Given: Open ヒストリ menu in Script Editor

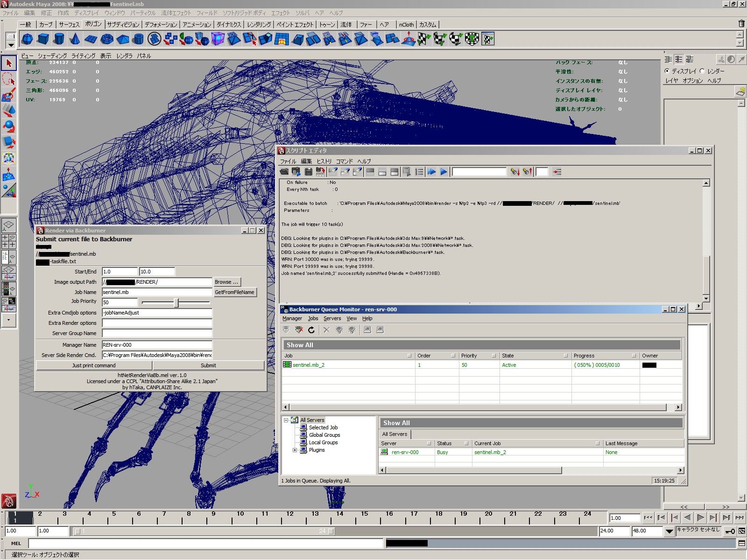Looking at the screenshot, I should [324, 161].
